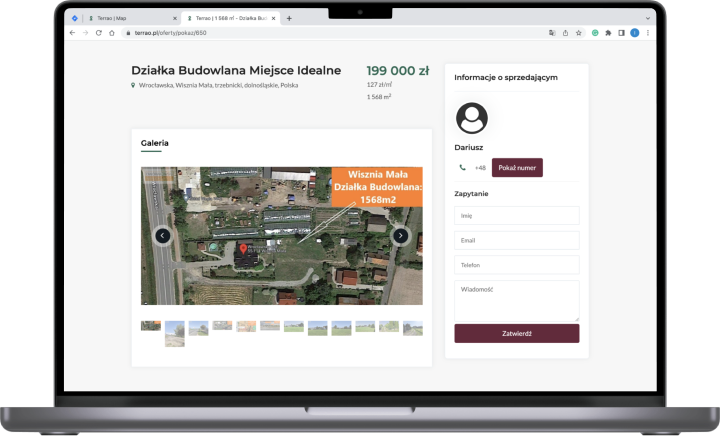
Task: Share this page from the address bar
Action: click(565, 33)
